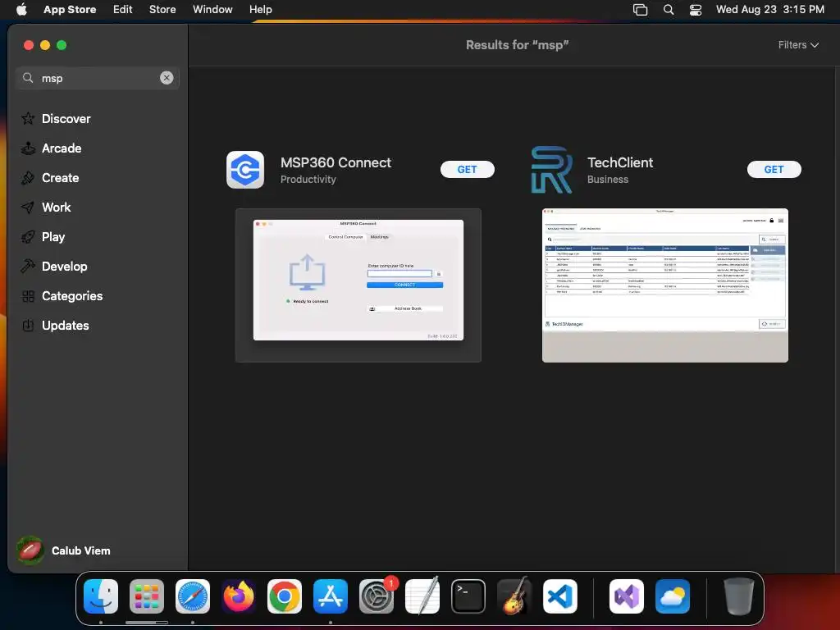
Task: Launch Terminal from the Dock
Action: 468,596
